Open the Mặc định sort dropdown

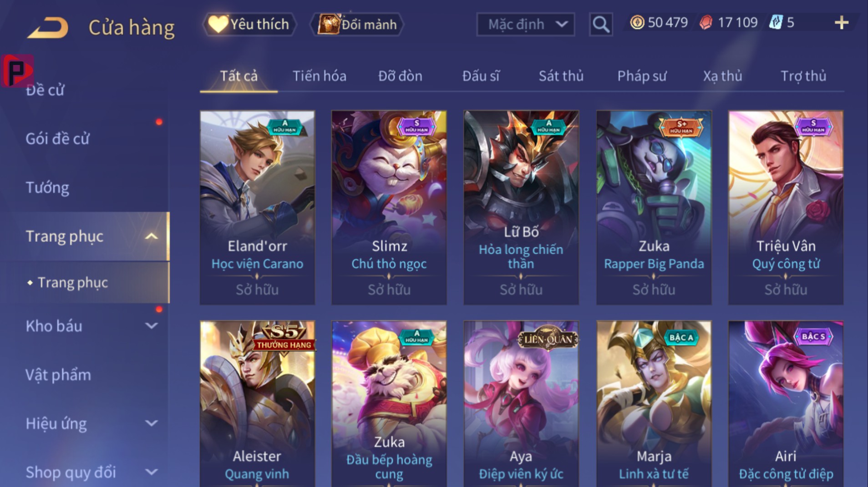[x=526, y=24]
